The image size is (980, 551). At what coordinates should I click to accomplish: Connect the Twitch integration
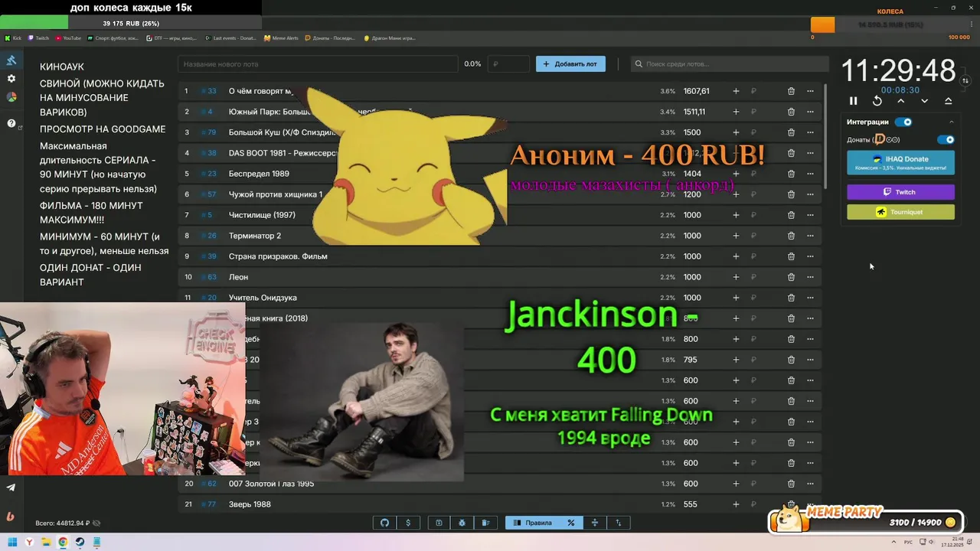900,192
